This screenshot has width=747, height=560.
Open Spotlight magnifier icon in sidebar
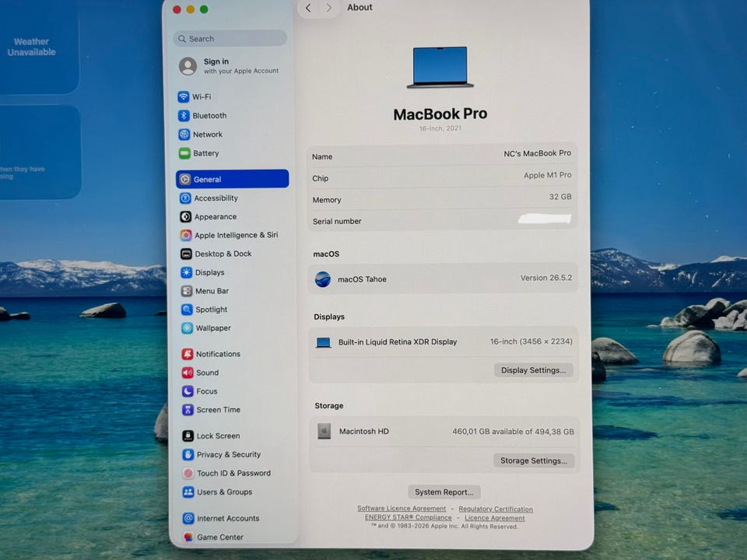pyautogui.click(x=187, y=310)
